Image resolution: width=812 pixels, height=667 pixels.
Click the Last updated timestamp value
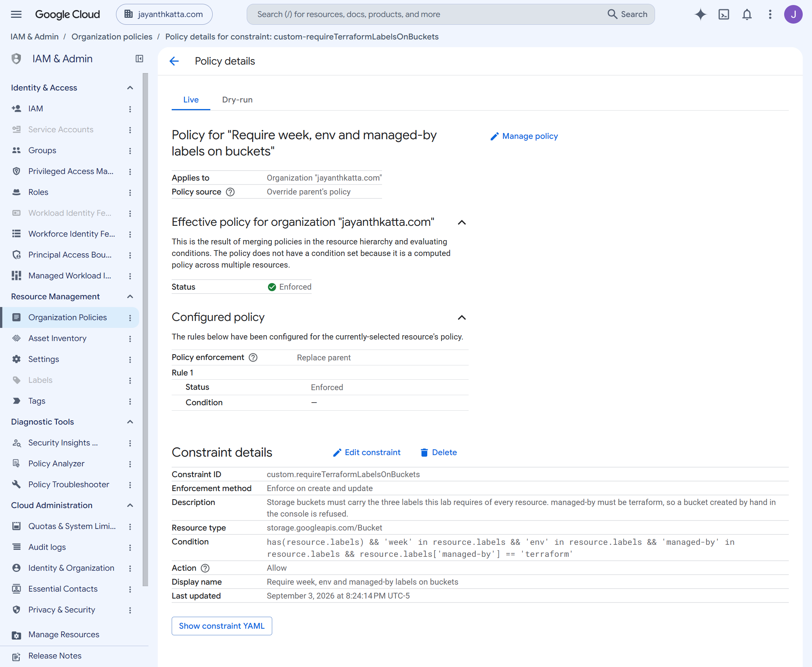[x=338, y=596]
